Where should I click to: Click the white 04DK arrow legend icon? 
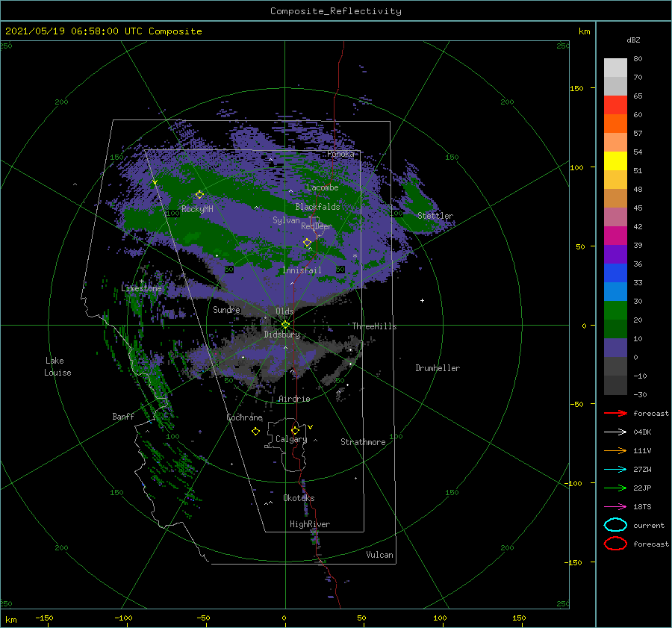(x=615, y=432)
